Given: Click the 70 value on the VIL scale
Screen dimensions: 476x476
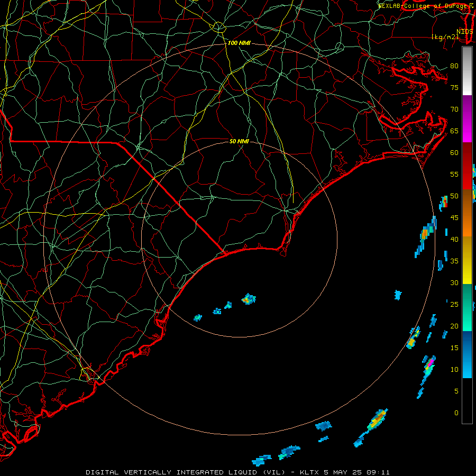Looking at the screenshot, I should pyautogui.click(x=454, y=109).
